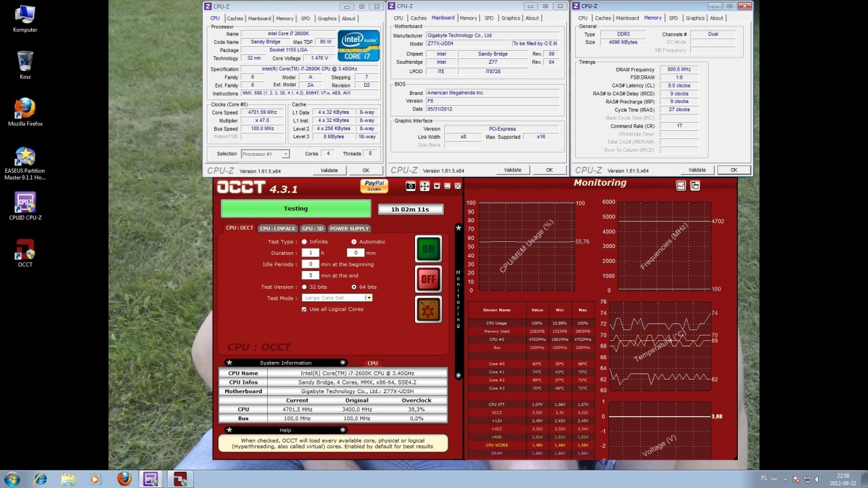The height and width of the screenshot is (488, 868).
Task: Open CPUID CPU-Z desktop icon
Action: coord(25,207)
